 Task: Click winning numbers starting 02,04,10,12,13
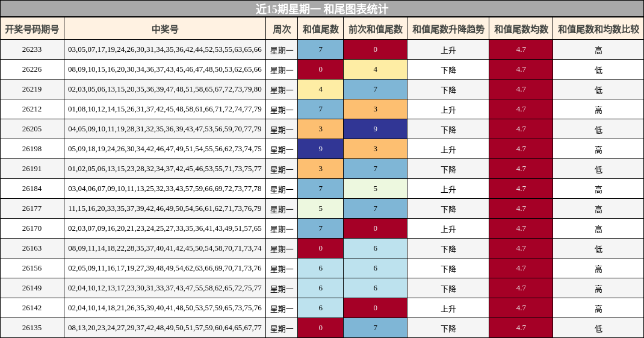[165, 288]
